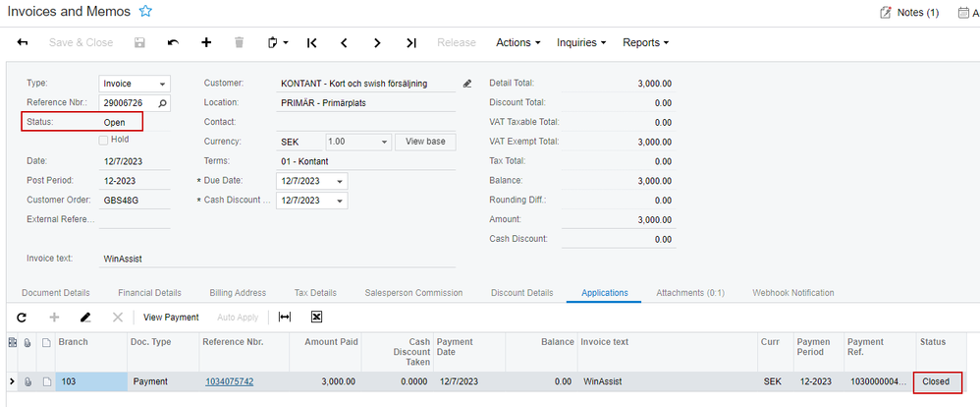Viewport: 980px width, 407px height.
Task: Switch to the Financial Details tab
Action: 149,292
